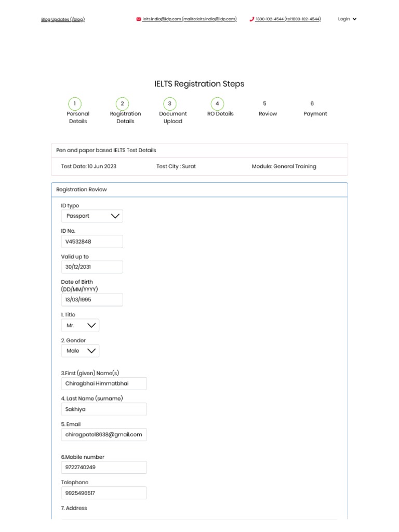The height and width of the screenshot is (532, 399).
Task: Click the 'IELTS Registration Steps' heading
Action: [199, 84]
